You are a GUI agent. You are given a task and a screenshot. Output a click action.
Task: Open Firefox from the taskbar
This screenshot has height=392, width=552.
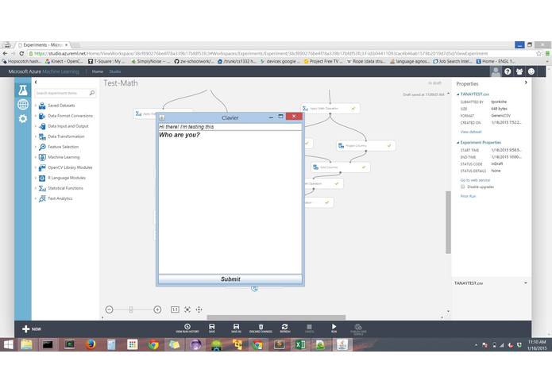(91, 344)
